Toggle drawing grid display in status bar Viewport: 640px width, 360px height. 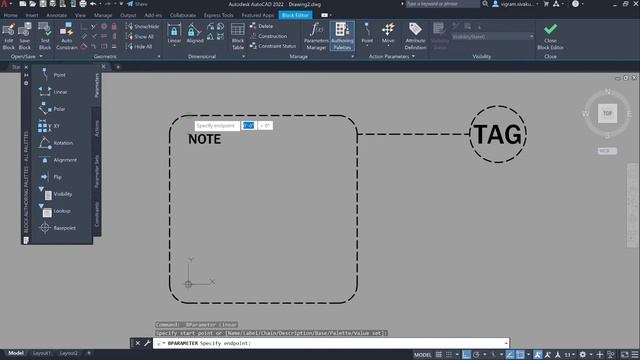pos(439,355)
